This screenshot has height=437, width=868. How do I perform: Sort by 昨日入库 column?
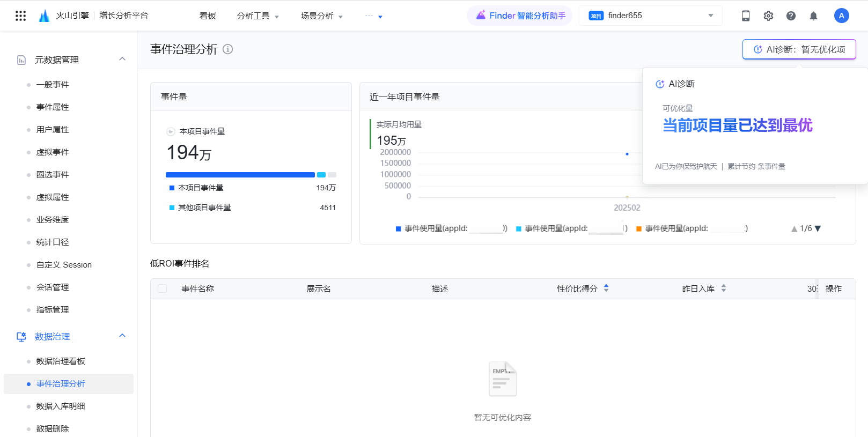724,288
